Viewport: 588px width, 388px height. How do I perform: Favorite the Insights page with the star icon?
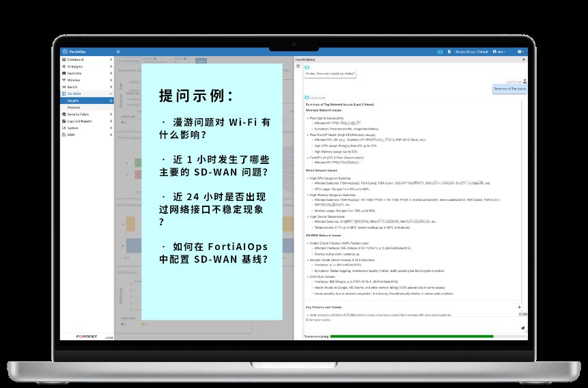[x=111, y=100]
